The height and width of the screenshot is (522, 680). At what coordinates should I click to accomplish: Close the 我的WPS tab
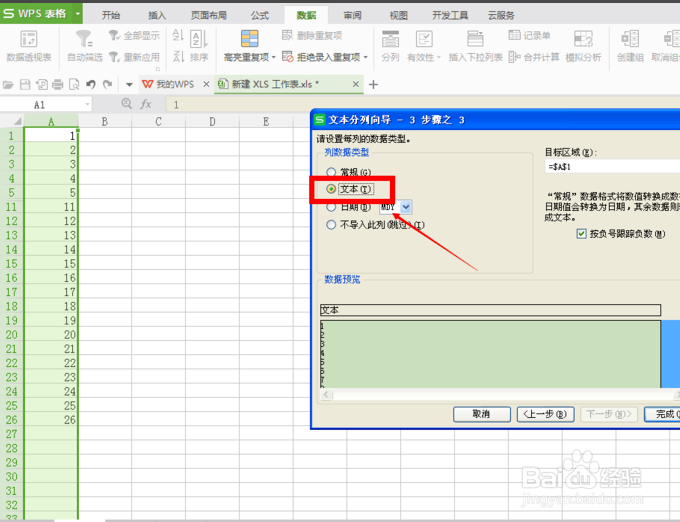tap(206, 84)
